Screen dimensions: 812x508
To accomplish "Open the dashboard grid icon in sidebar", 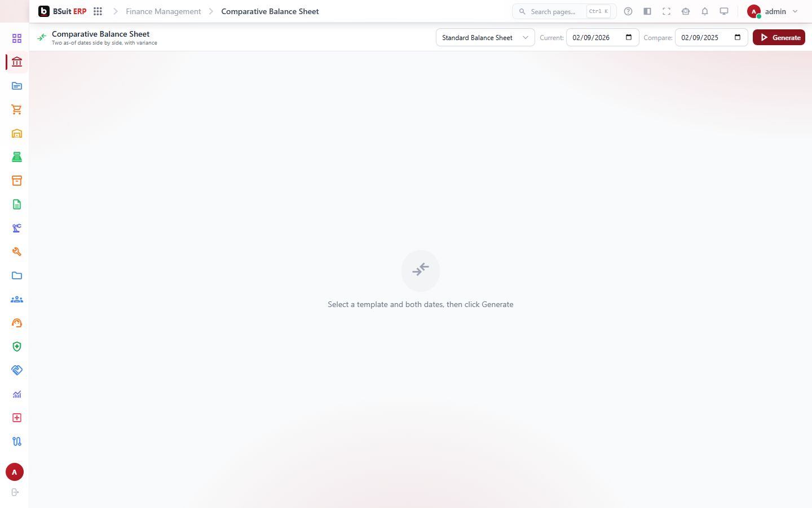I will click(17, 38).
